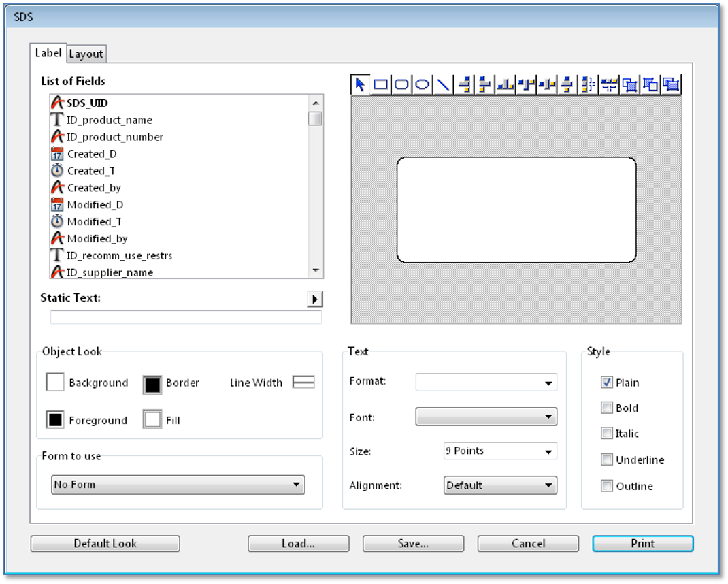Select the arrow pointer tool
The height and width of the screenshot is (584, 728).
coord(361,84)
